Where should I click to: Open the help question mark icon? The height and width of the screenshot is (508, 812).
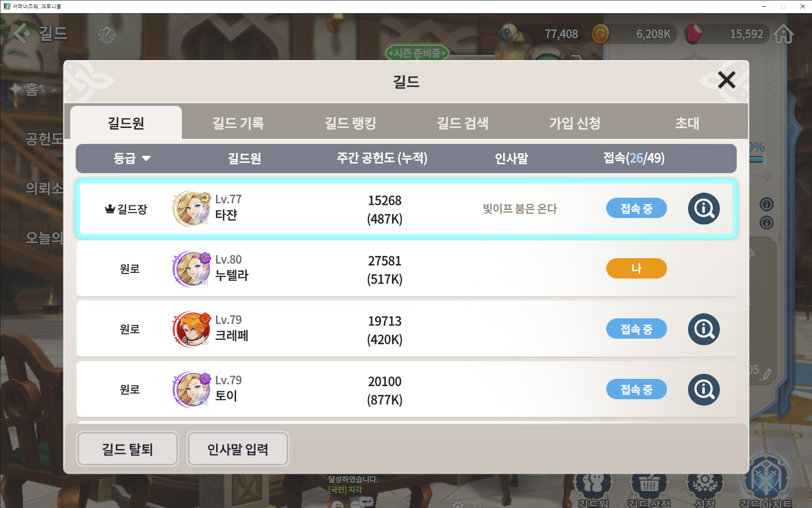point(107,34)
